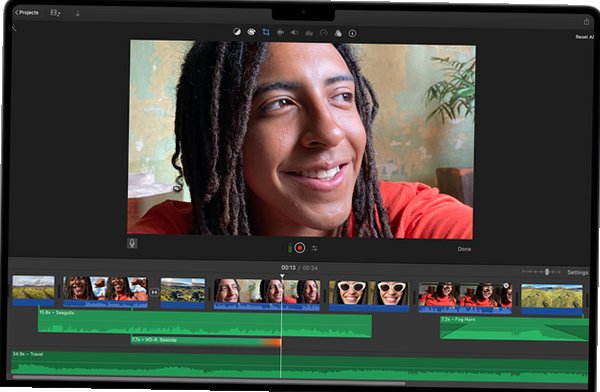Select the clip of two friends laughing
Image resolution: width=600 pixels, height=392 pixels.
tap(105, 292)
